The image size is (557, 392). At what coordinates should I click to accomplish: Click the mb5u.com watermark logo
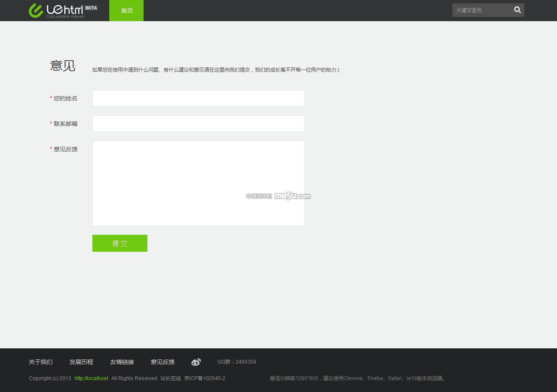292,196
